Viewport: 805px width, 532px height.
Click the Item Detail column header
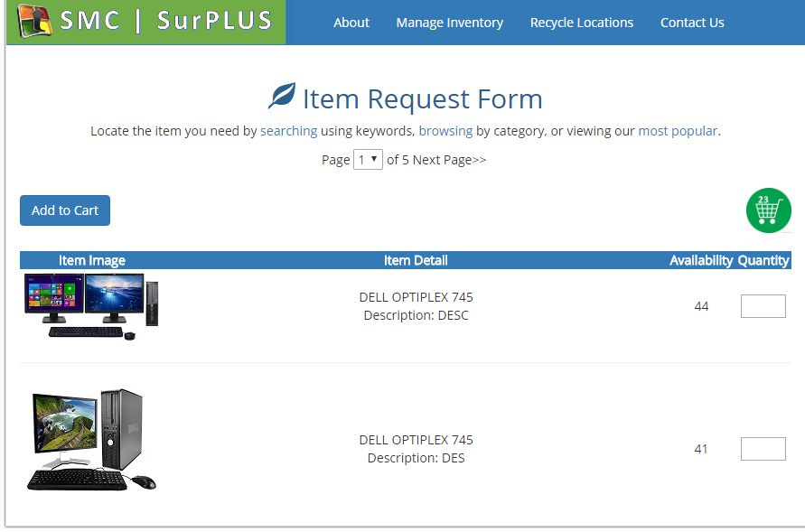(x=416, y=261)
